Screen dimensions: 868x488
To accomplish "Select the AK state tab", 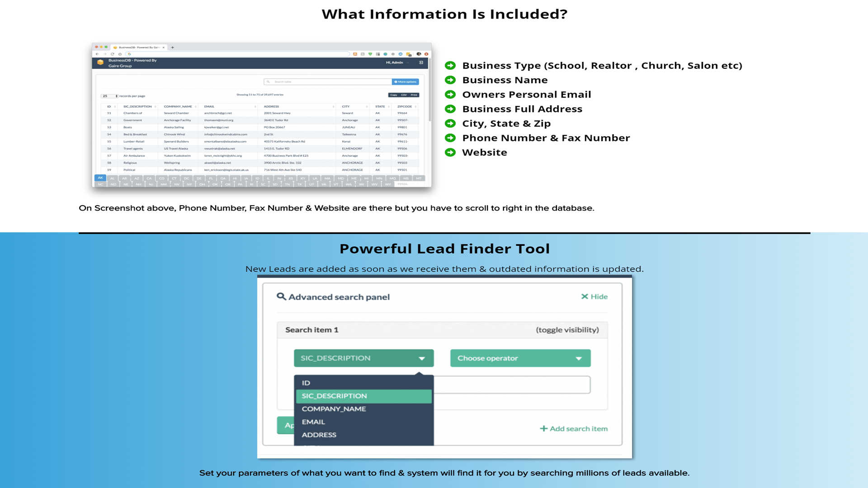I will pyautogui.click(x=100, y=178).
